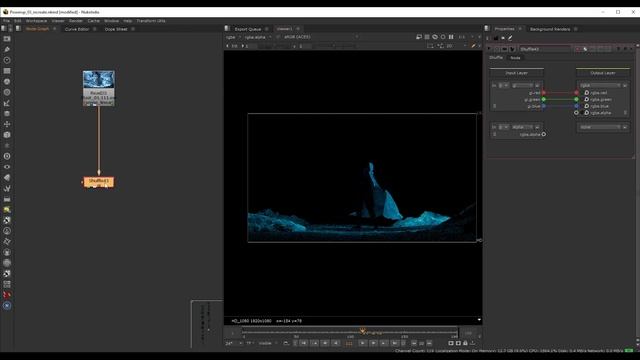Click the pencil icon in Properties toolbar
Screen dimensions: 640x360
pos(510,38)
